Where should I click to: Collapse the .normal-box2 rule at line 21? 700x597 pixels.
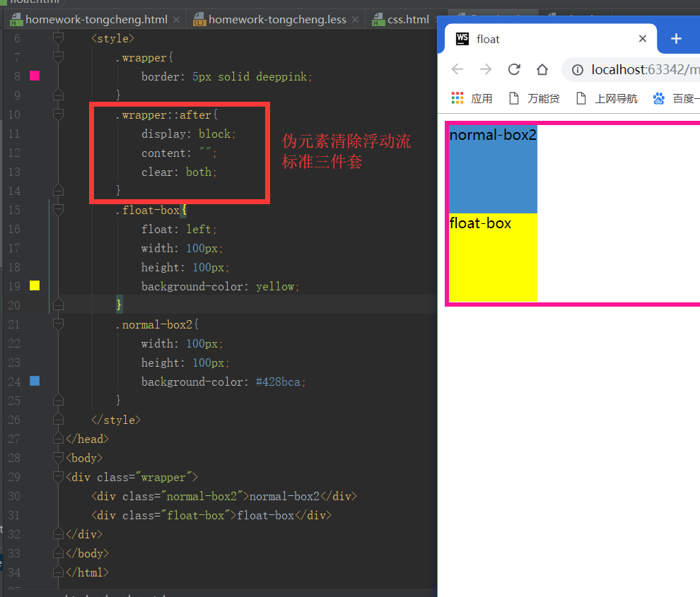tap(58, 324)
